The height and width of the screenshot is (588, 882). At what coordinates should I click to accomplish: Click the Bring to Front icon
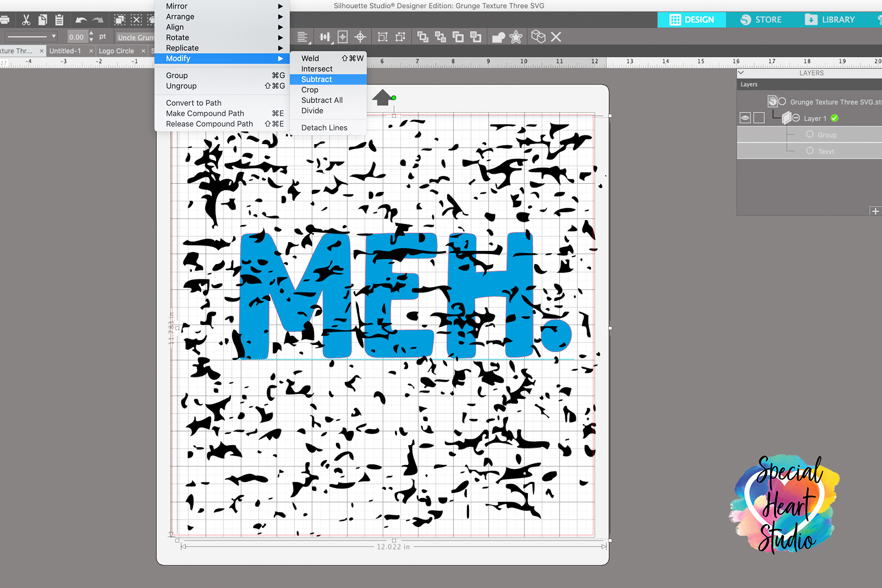422,37
